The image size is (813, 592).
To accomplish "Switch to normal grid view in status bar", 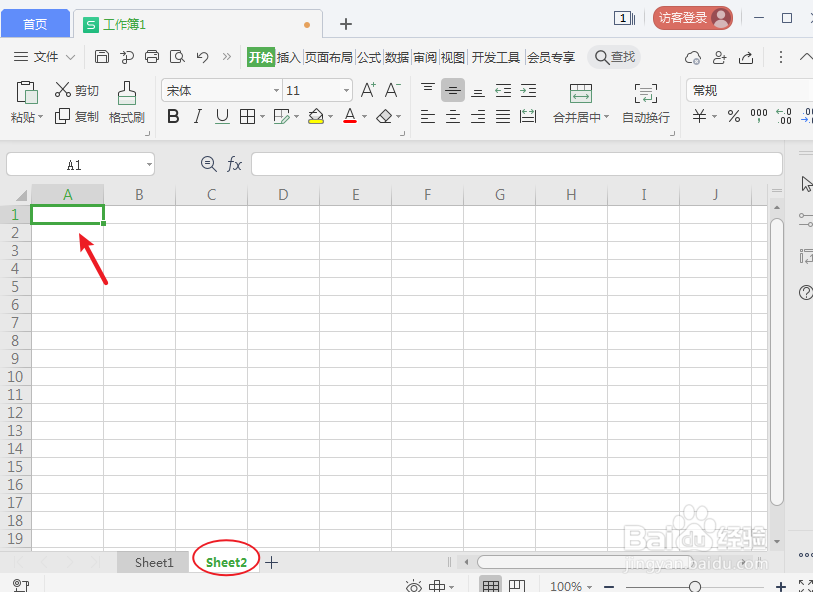I will [490, 586].
